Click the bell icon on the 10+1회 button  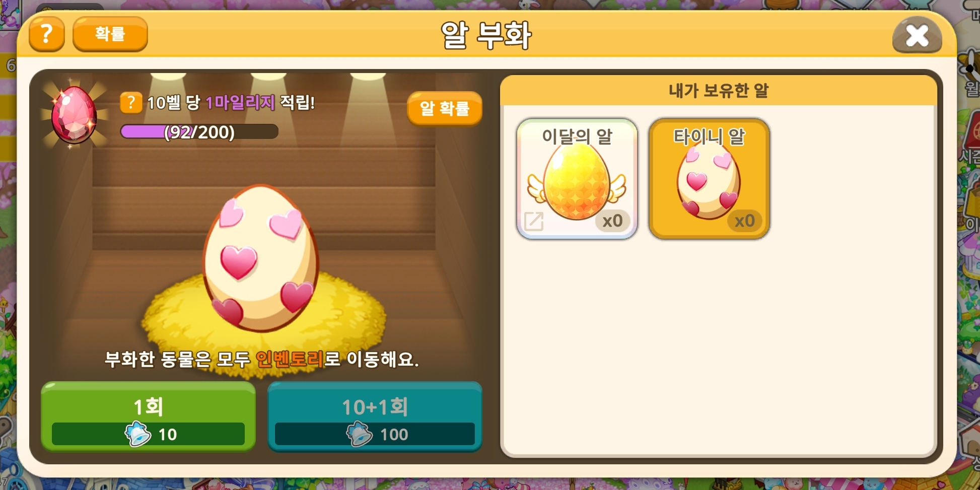click(x=359, y=434)
